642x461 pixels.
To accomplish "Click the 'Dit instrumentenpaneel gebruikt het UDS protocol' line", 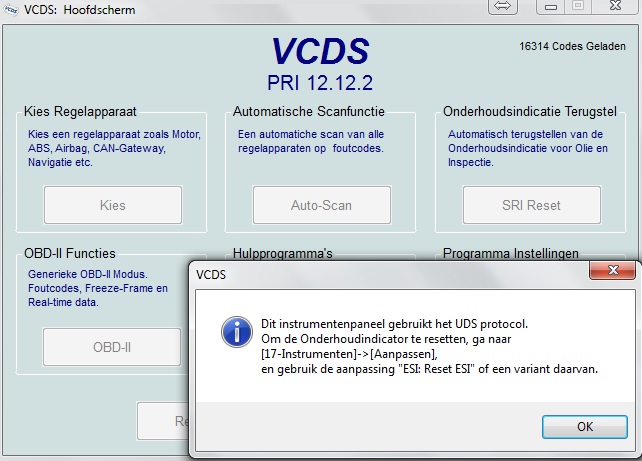I will pyautogui.click(x=395, y=324).
